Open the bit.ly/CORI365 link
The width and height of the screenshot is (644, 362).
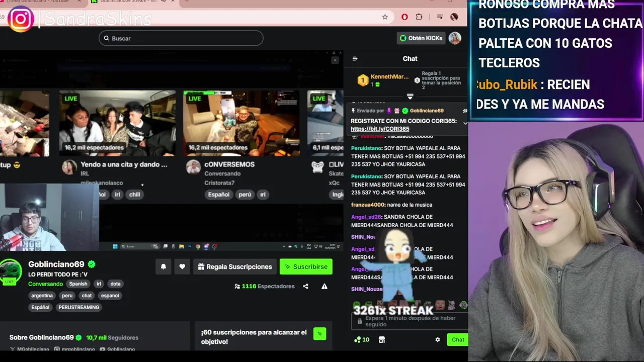point(380,129)
